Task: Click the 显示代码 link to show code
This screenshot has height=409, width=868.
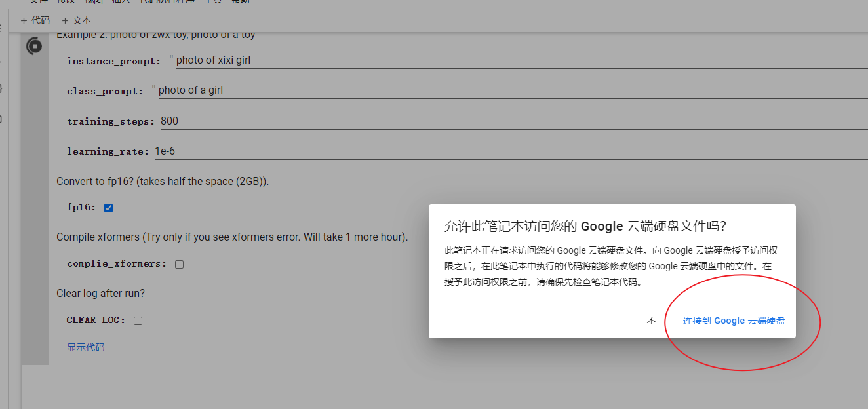Action: [85, 347]
